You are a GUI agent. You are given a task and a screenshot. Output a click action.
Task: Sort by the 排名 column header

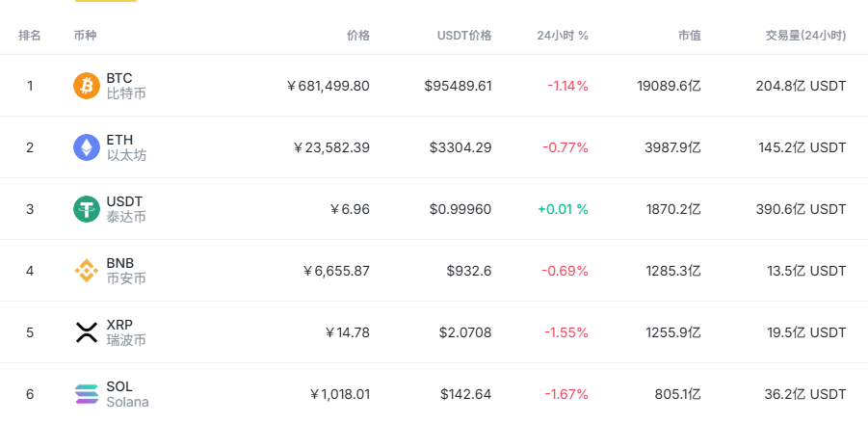pyautogui.click(x=30, y=36)
